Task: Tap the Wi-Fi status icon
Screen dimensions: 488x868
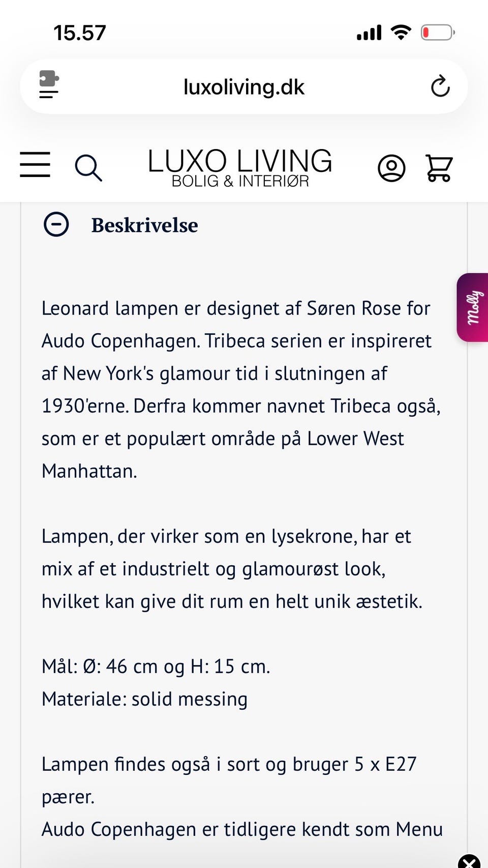Action: (x=401, y=33)
